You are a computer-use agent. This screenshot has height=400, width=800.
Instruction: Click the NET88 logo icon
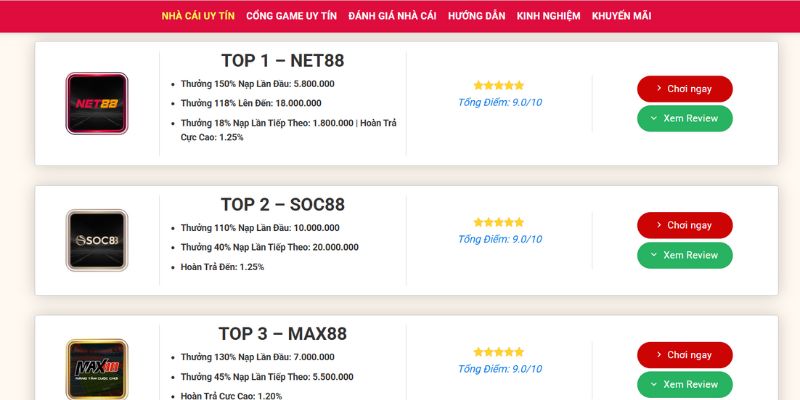[x=97, y=104]
